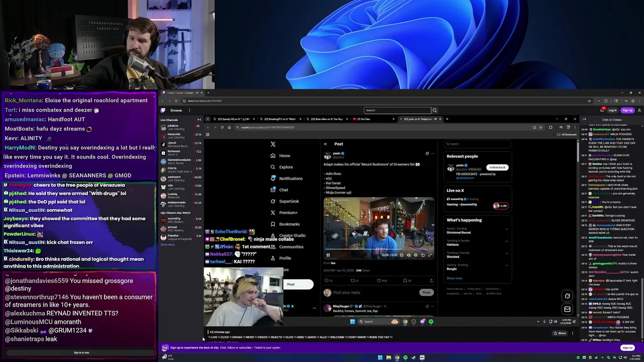
Task: Toggle tweet video fullscreen
Action: [x=430, y=255]
